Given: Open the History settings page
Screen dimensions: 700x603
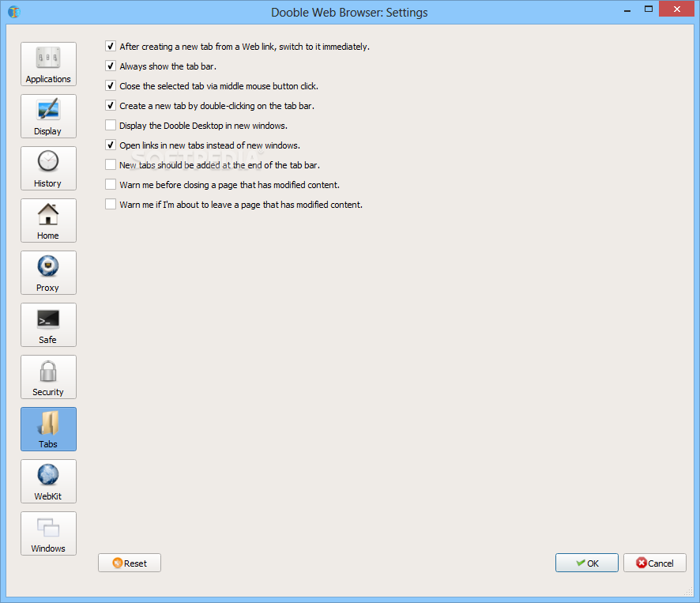Looking at the screenshot, I should coord(48,168).
